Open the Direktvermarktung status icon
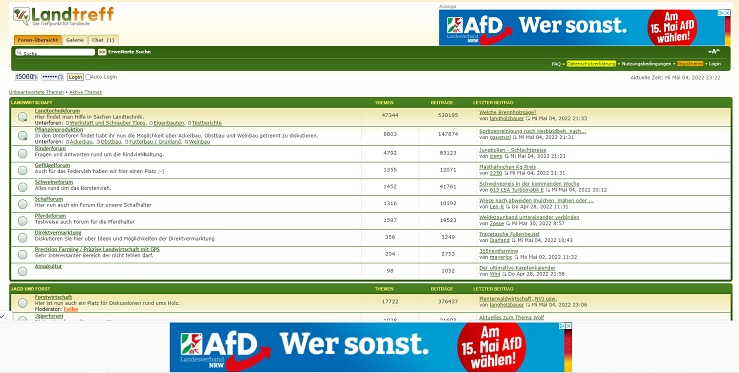 point(23,238)
